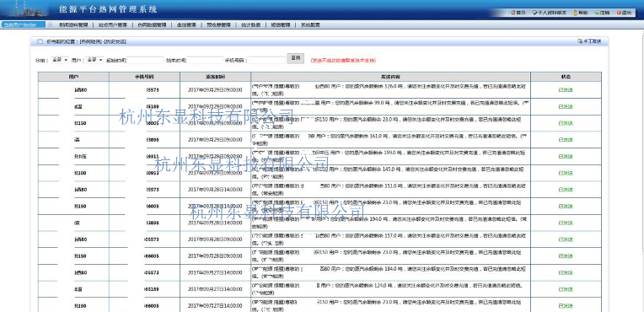Open the 短信管理 menu
This screenshot has height=312, width=644.
[x=281, y=24]
